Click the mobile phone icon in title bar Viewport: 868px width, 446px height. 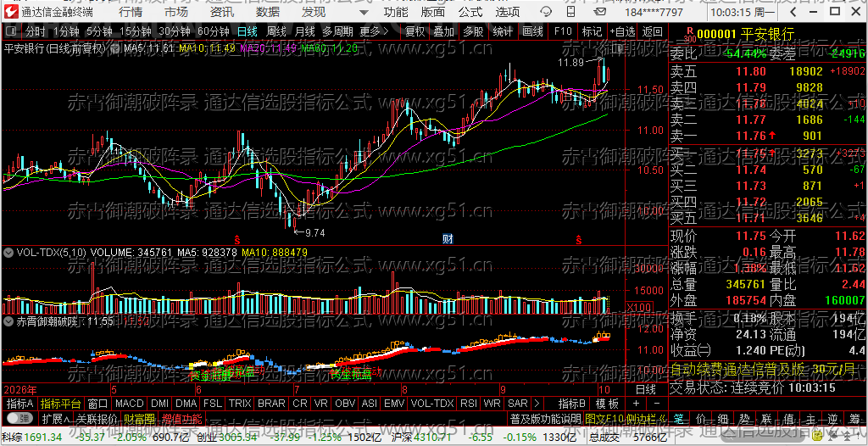point(570,12)
